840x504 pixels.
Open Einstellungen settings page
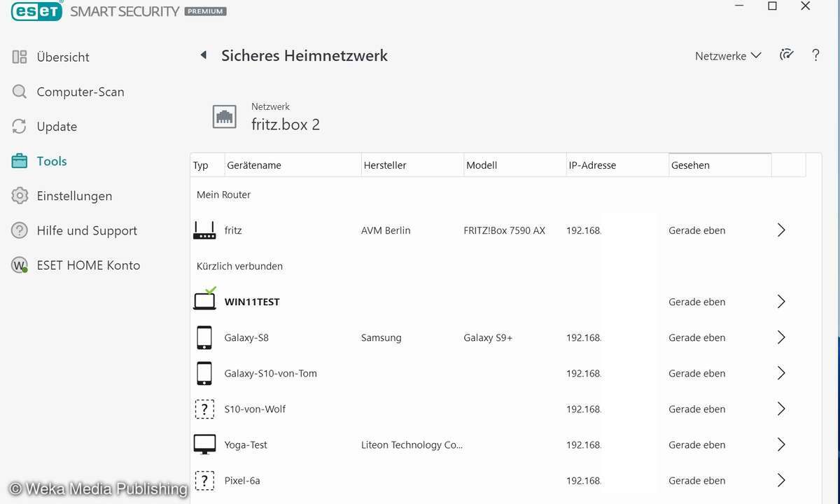tap(74, 196)
